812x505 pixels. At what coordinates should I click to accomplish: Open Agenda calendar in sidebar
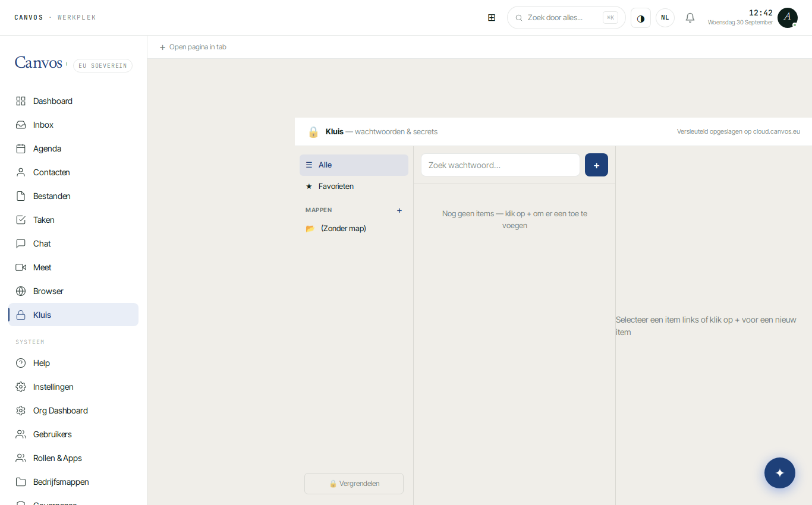click(x=73, y=149)
